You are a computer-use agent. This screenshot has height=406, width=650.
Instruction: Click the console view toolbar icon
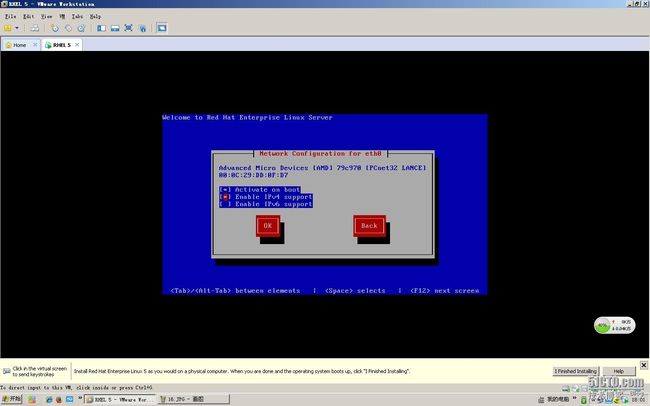(x=162, y=28)
